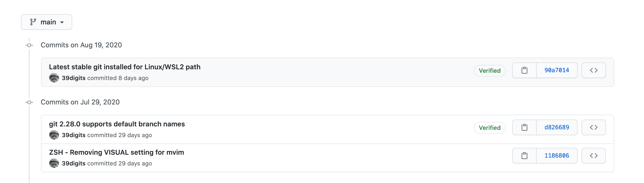Open commit d826689 via its SHA link
Image resolution: width=644 pixels, height=183 pixels.
[x=557, y=127]
